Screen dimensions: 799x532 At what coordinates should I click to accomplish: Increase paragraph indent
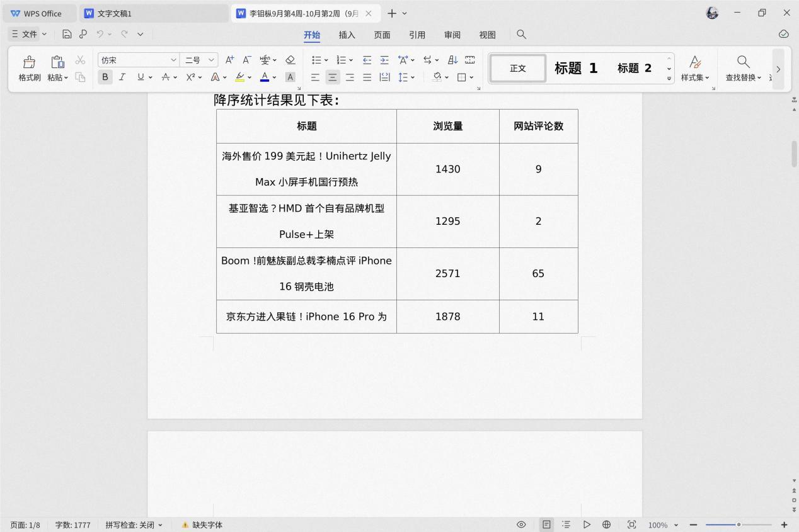click(384, 60)
